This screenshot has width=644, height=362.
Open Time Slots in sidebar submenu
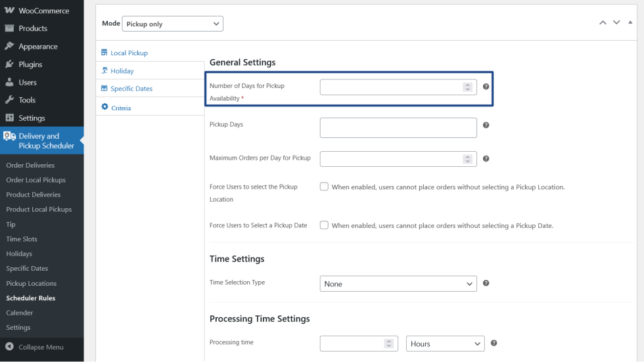[22, 239]
